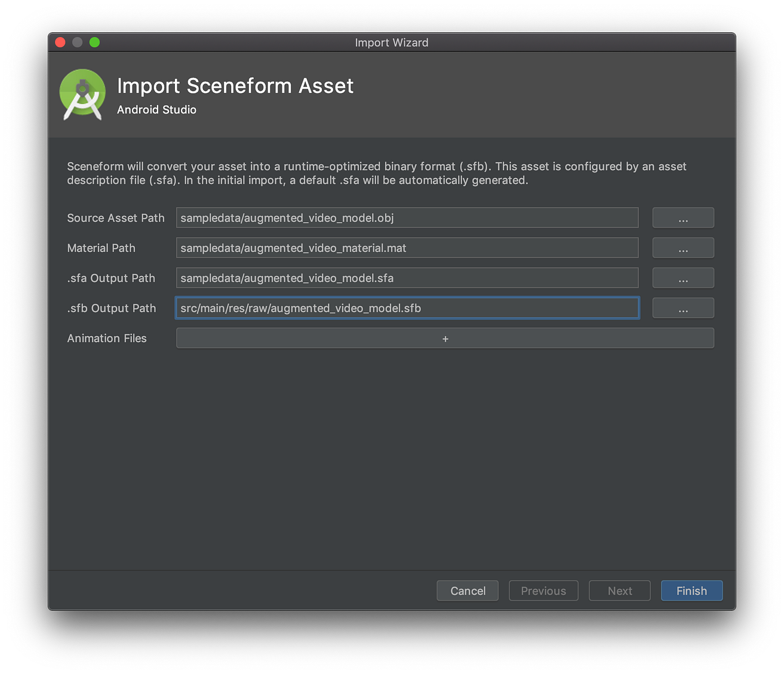Click the Next button
784x674 pixels.
619,590
